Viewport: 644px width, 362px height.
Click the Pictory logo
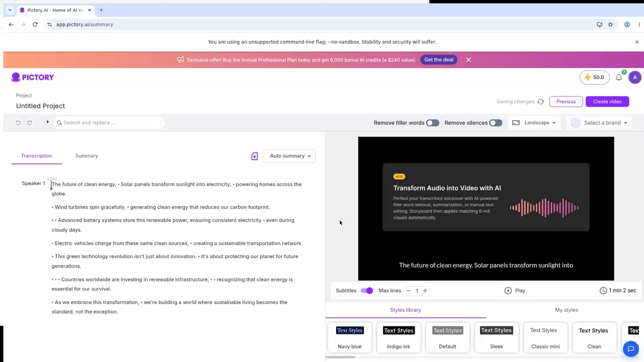[33, 77]
